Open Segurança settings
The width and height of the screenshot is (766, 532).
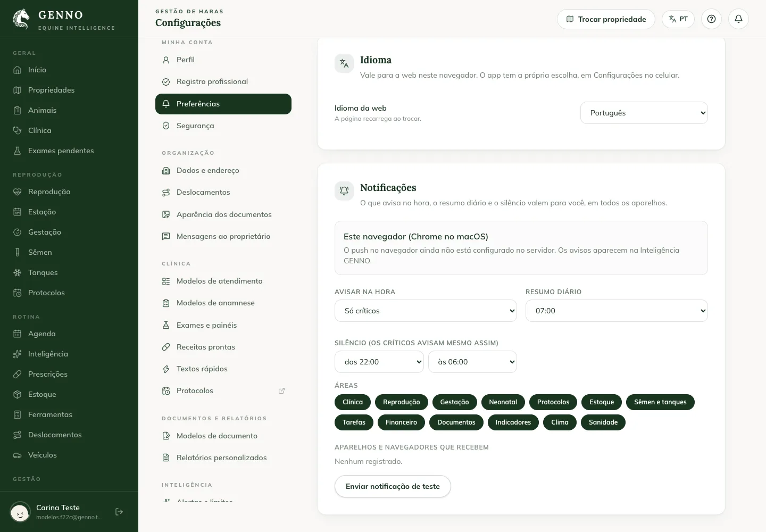coord(223,126)
